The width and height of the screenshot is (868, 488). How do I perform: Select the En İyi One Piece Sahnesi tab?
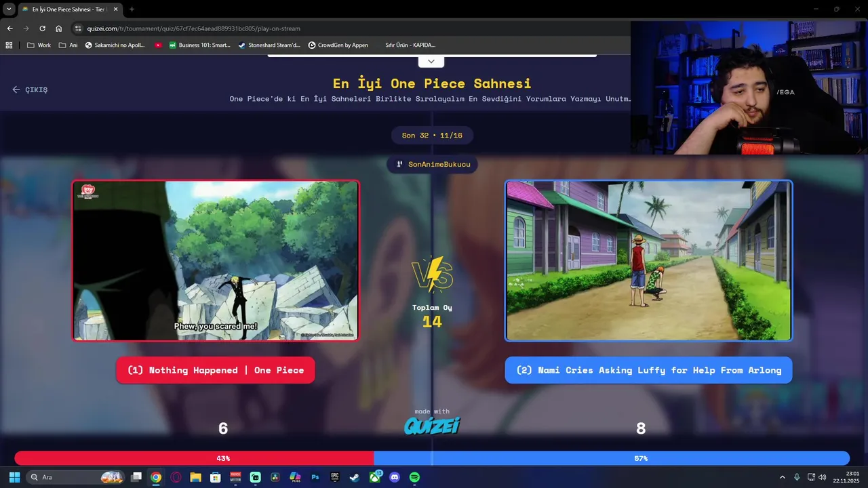coord(70,9)
